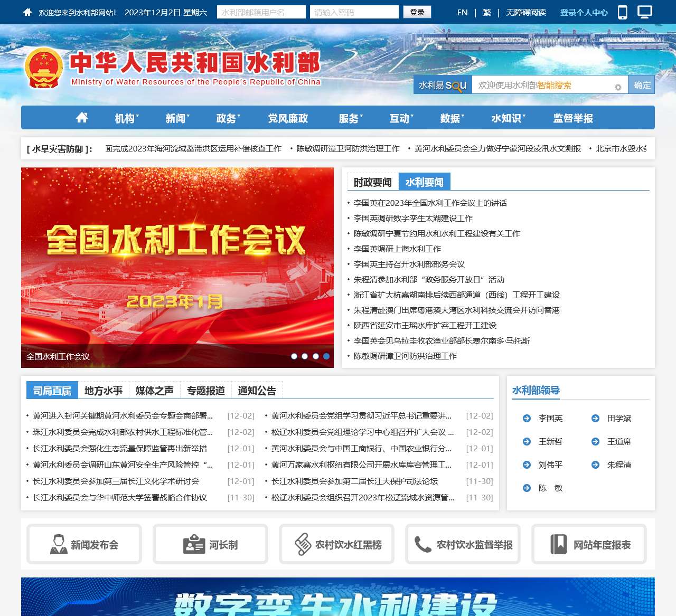This screenshot has height=616, width=676.
Task: Open 党风廉政 navigation item
Action: coord(288,118)
